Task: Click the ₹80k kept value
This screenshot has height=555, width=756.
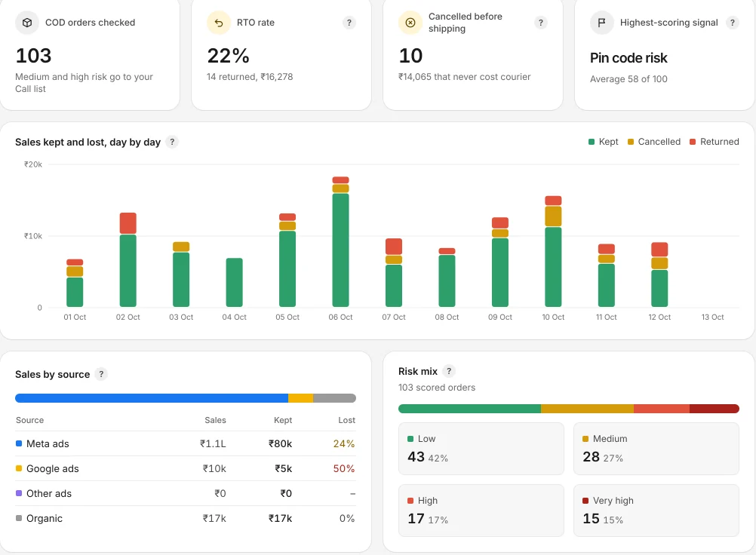Action: pos(280,443)
